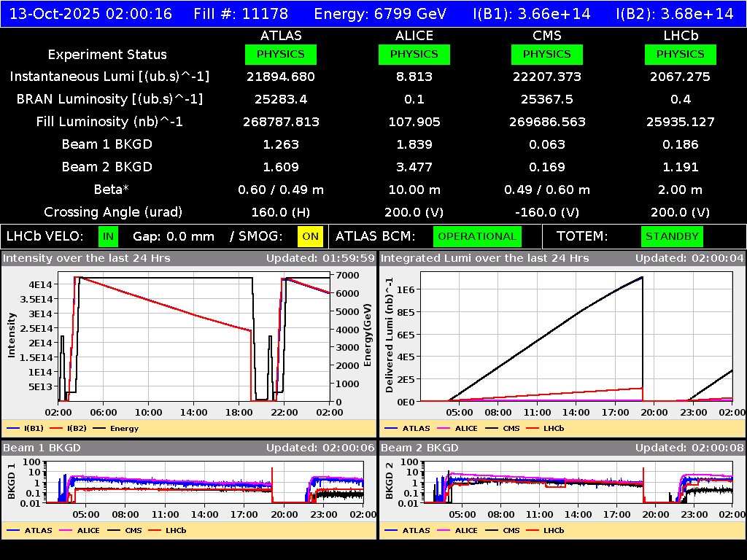Toggle the I(B1) legend entry
Viewport: 747px width, 560px height.
coord(30,429)
